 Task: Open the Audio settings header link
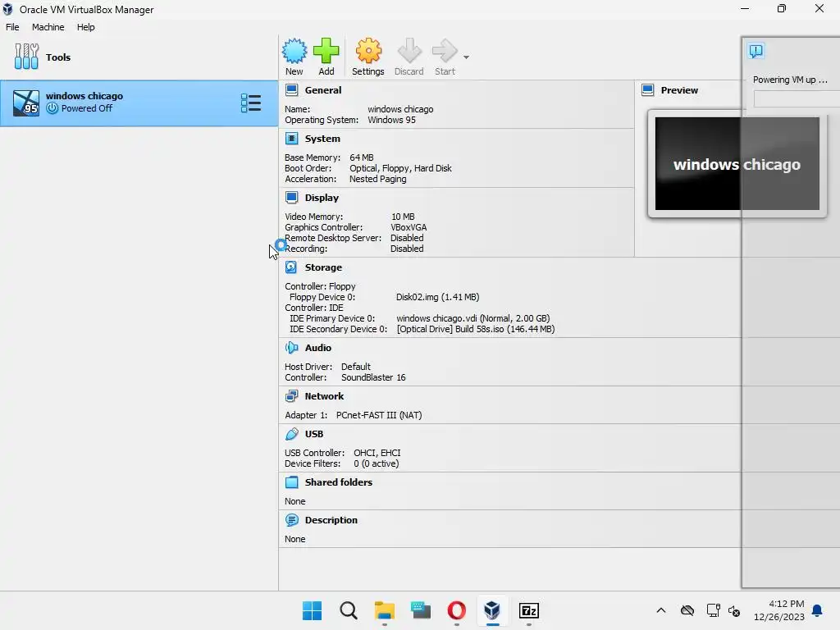coord(318,348)
